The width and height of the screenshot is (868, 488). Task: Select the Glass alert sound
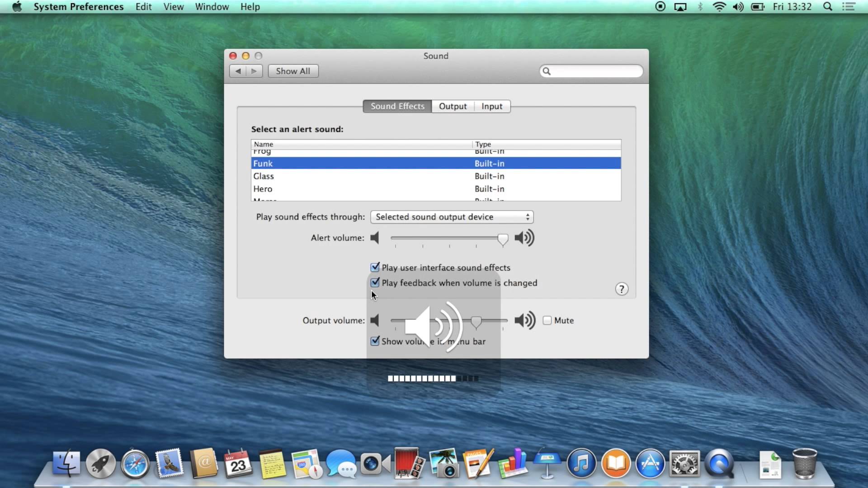point(264,176)
